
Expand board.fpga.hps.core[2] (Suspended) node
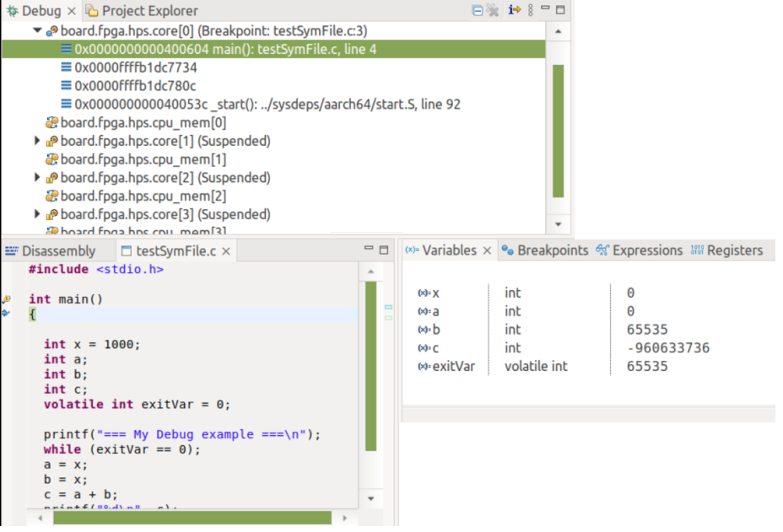[37, 178]
